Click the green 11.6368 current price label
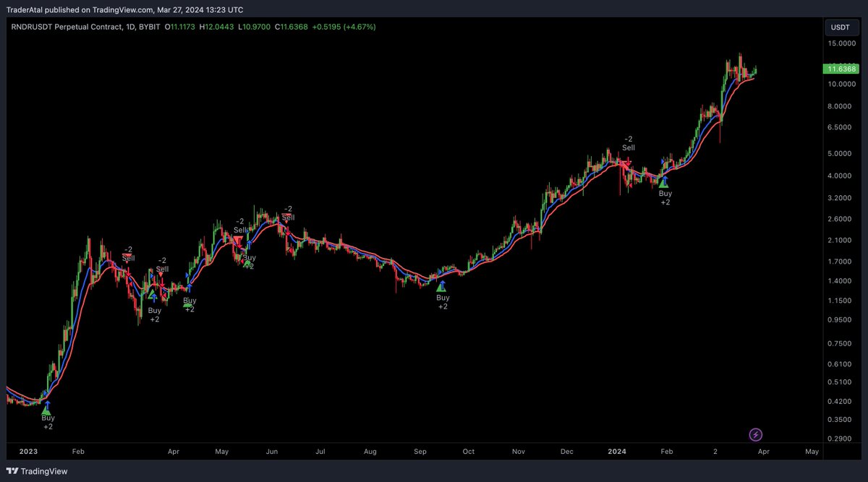This screenshot has height=482, width=868. (x=840, y=69)
